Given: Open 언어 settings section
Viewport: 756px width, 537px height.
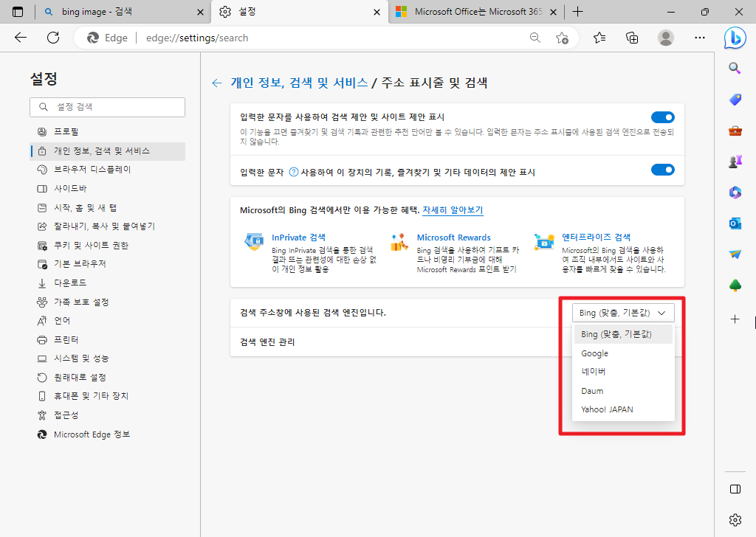Looking at the screenshot, I should (x=108, y=320).
